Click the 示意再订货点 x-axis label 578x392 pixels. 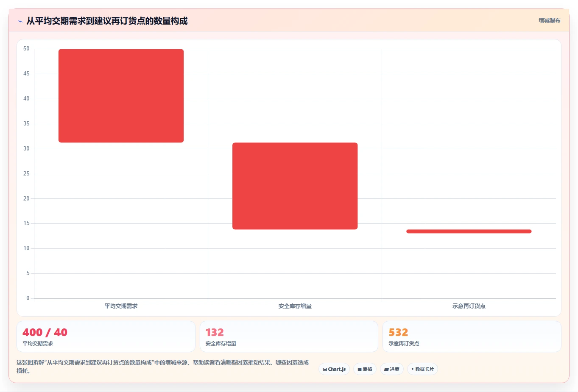click(469, 306)
